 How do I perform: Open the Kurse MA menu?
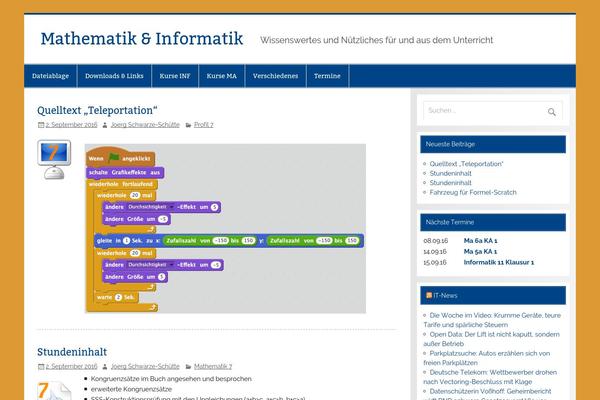(222, 76)
